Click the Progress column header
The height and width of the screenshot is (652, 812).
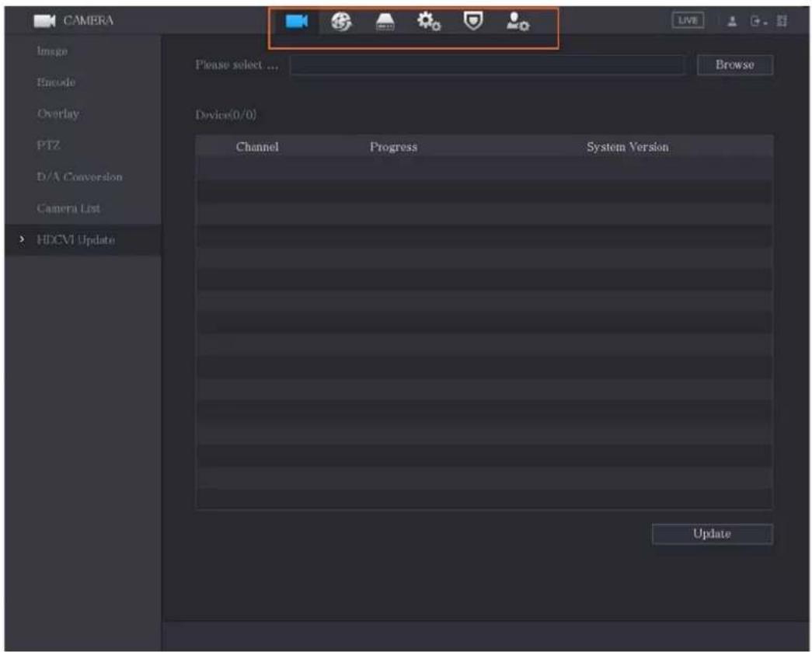point(394,147)
